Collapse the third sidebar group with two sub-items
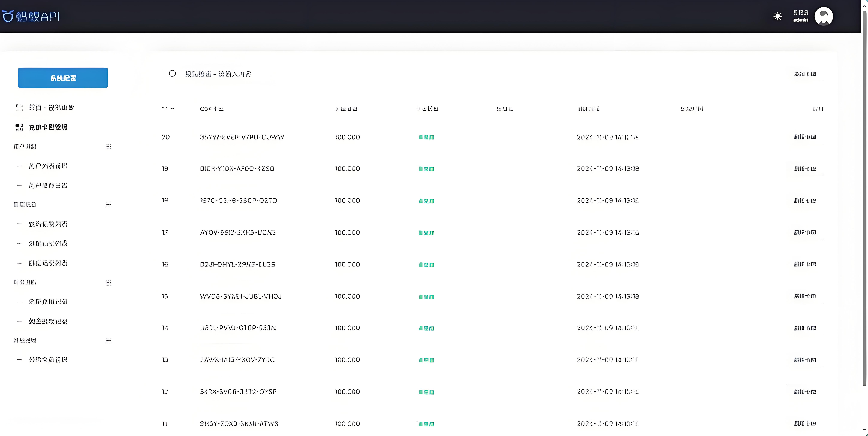 (x=108, y=283)
